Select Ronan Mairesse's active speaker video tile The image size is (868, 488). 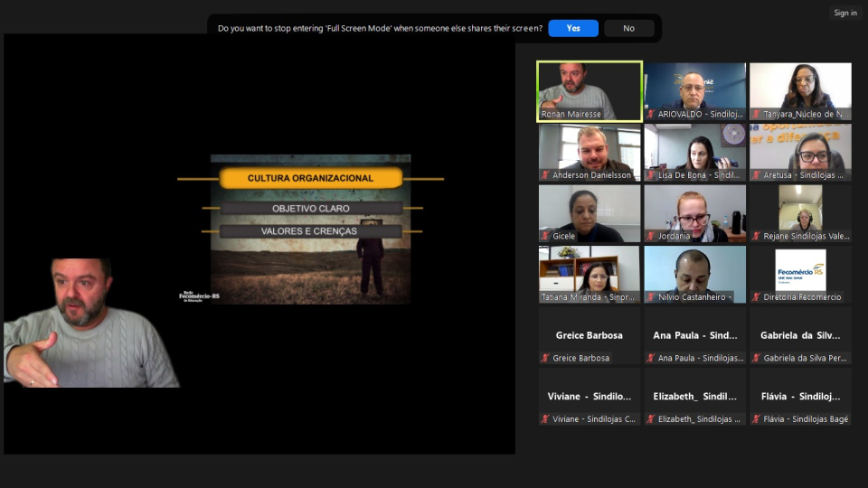pyautogui.click(x=590, y=88)
